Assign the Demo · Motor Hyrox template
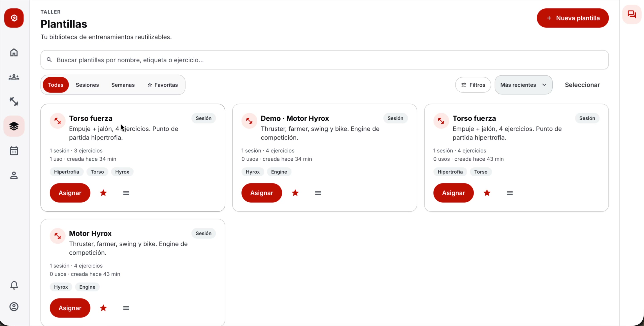 (x=262, y=193)
